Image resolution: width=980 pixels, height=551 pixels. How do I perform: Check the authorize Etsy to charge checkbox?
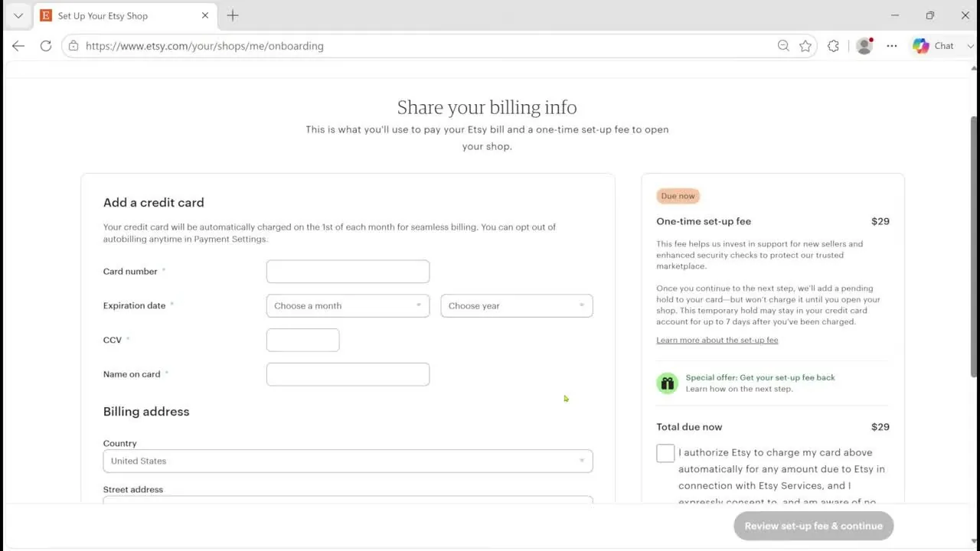point(665,453)
